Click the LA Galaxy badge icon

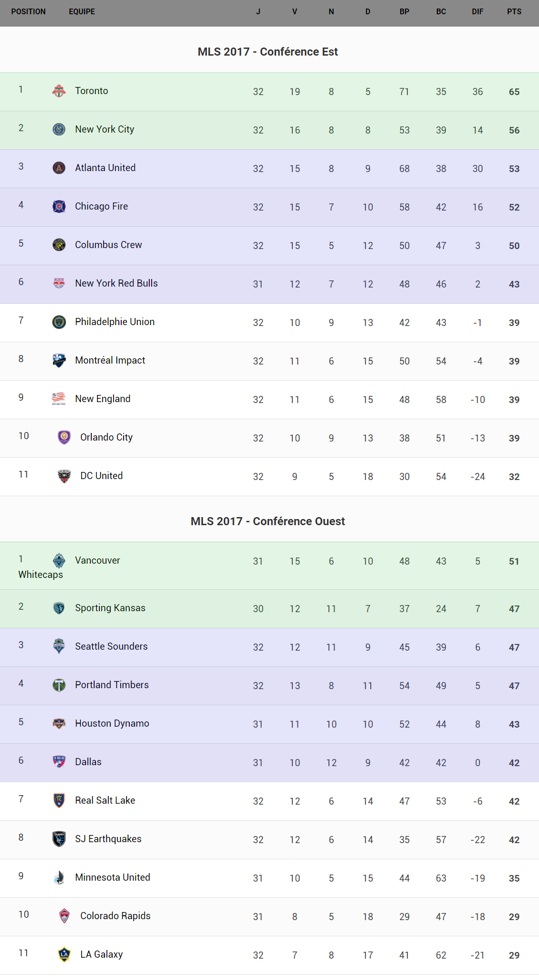tap(64, 954)
